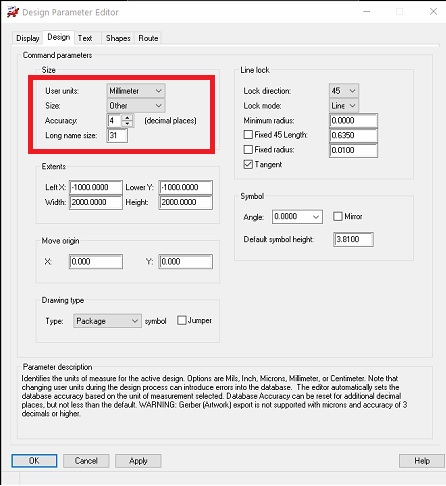
Task: Open the Size dropdown showing Other
Action: (136, 106)
